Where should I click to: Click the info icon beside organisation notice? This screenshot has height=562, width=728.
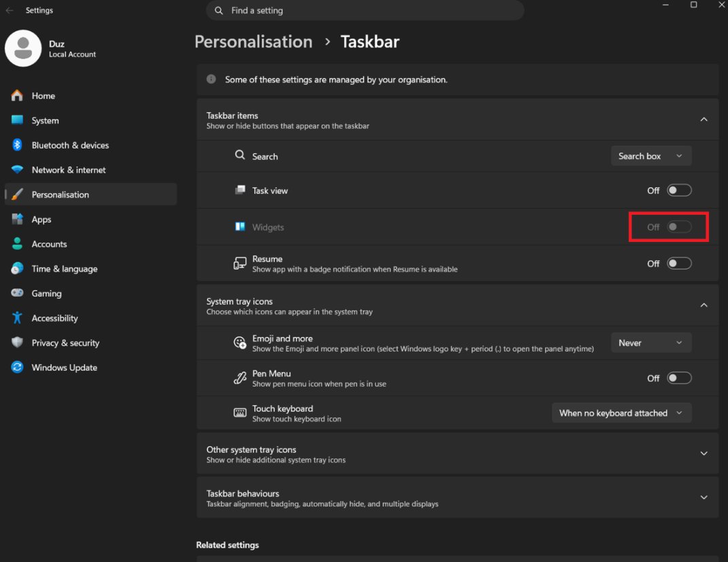tap(211, 79)
